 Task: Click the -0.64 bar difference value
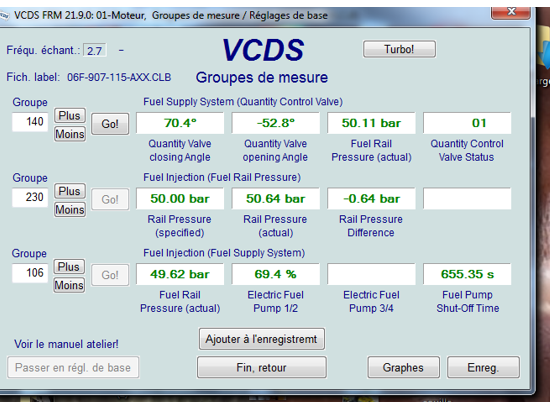pyautogui.click(x=371, y=199)
